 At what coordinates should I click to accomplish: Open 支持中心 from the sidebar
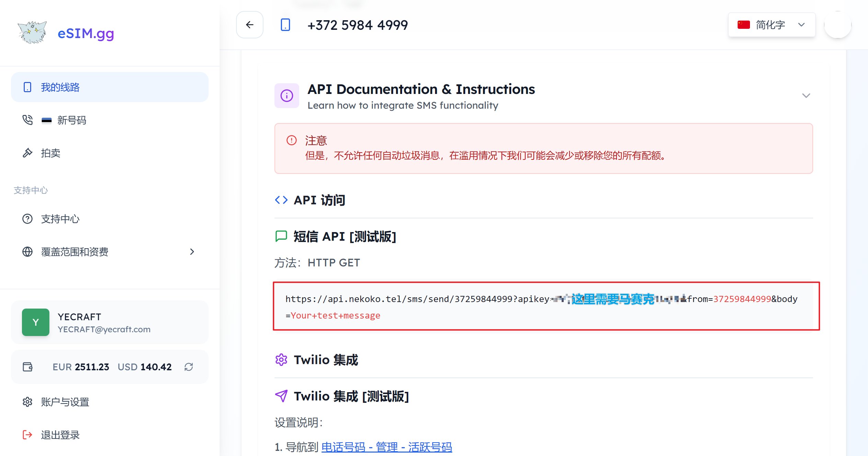pyautogui.click(x=60, y=219)
